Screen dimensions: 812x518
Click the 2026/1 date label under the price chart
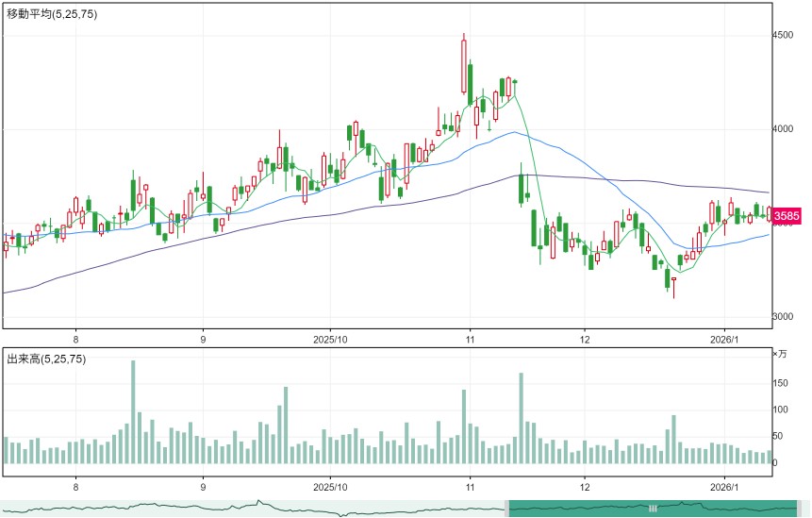[x=724, y=340]
